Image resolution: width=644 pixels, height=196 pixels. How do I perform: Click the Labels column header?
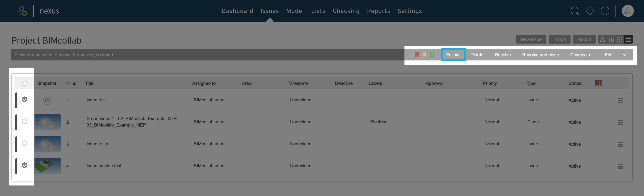[x=375, y=83]
